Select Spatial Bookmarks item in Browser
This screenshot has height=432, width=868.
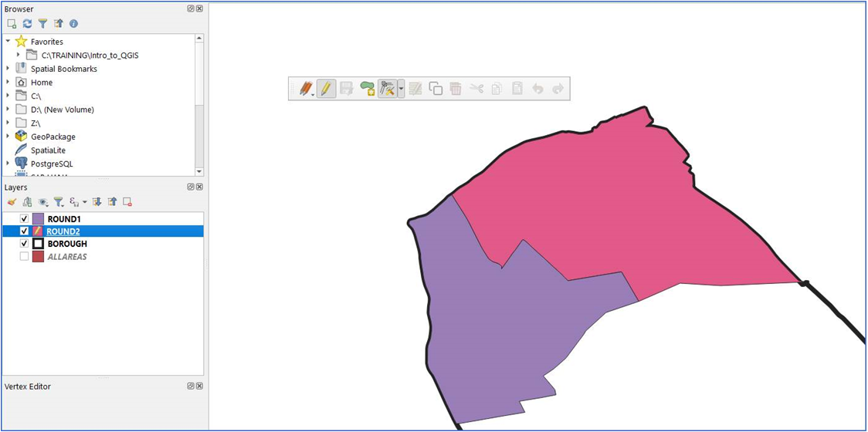(x=63, y=69)
